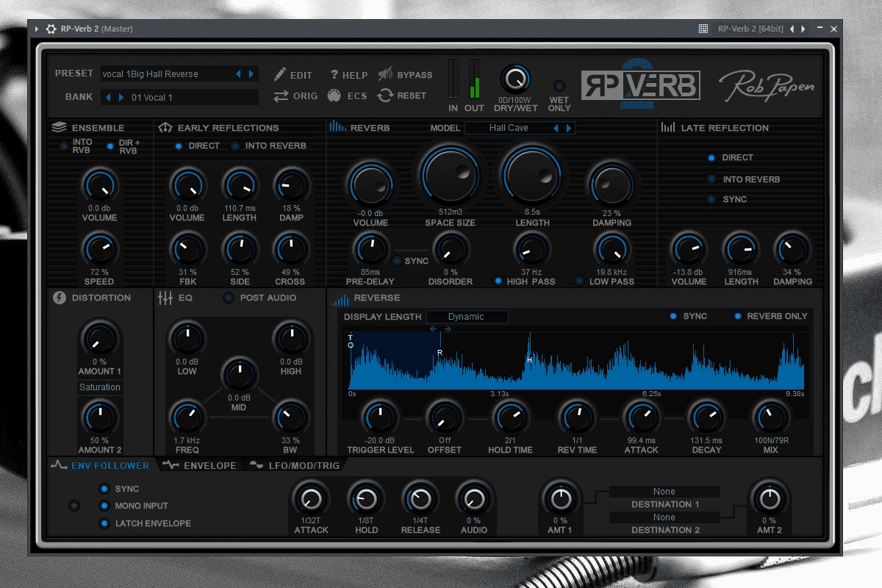Toggle Env Follower MONO INPUT
Image resolution: width=882 pixels, height=588 pixels.
pos(104,506)
